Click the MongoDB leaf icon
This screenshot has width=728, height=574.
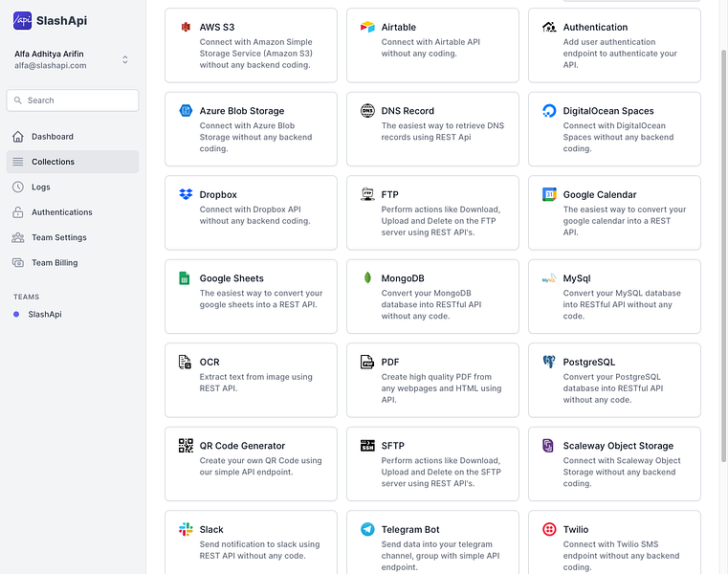[367, 277]
